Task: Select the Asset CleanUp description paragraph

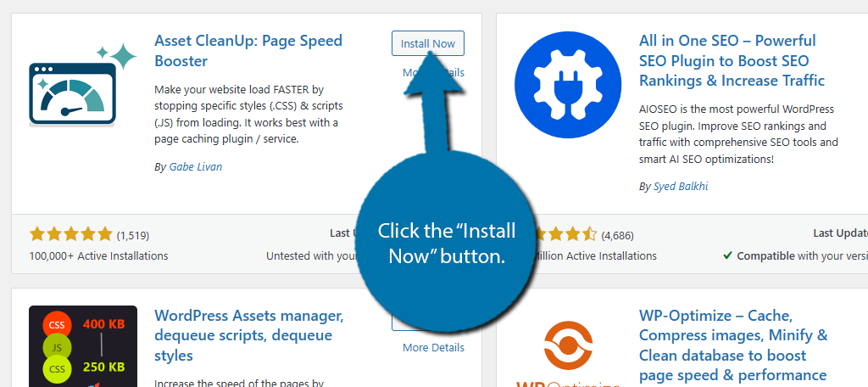Action: click(x=248, y=114)
